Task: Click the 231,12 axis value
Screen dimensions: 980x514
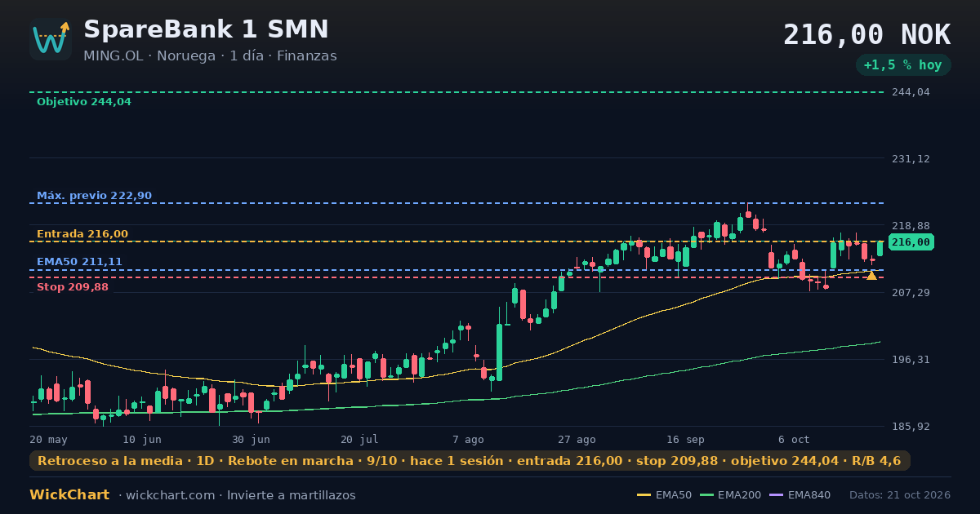Action: click(x=912, y=159)
